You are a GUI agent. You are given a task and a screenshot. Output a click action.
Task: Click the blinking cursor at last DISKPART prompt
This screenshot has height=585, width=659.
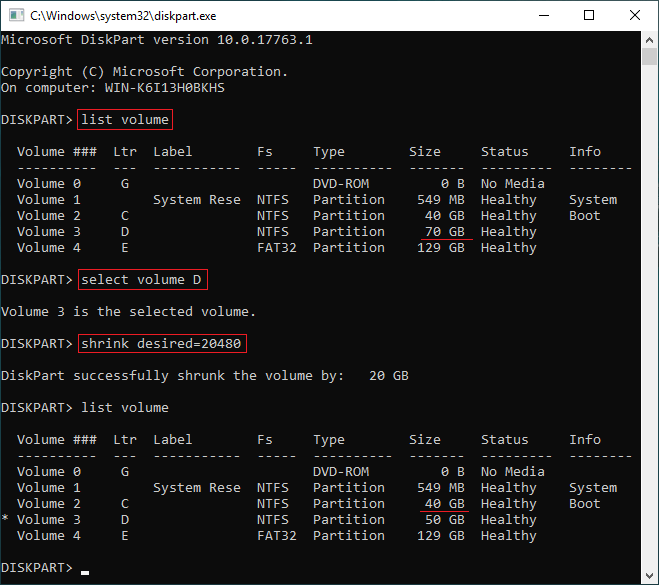coord(86,571)
